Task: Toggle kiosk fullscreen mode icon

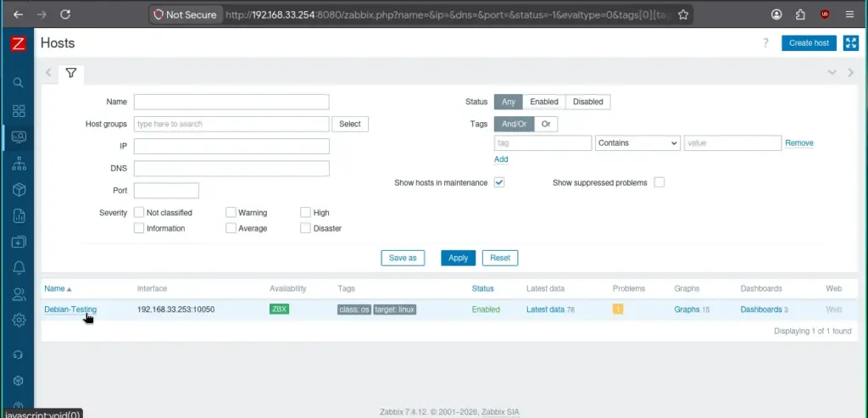Action: tap(850, 43)
